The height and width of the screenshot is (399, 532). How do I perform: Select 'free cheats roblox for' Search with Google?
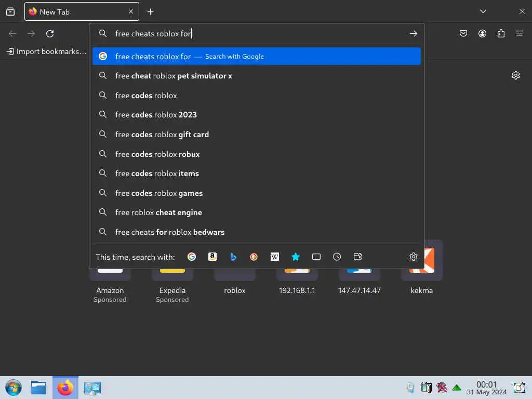[257, 56]
